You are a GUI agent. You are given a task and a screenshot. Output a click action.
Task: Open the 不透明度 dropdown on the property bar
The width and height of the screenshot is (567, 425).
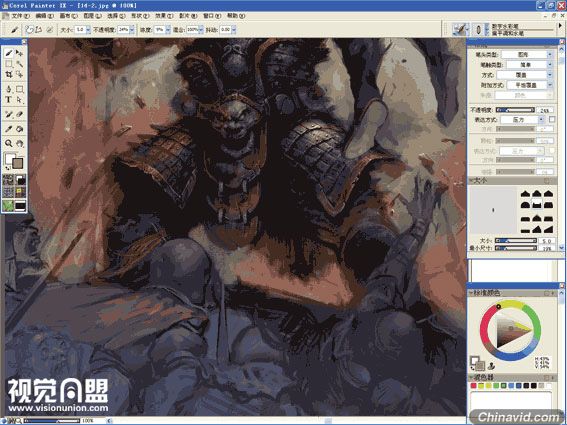pyautogui.click(x=132, y=30)
